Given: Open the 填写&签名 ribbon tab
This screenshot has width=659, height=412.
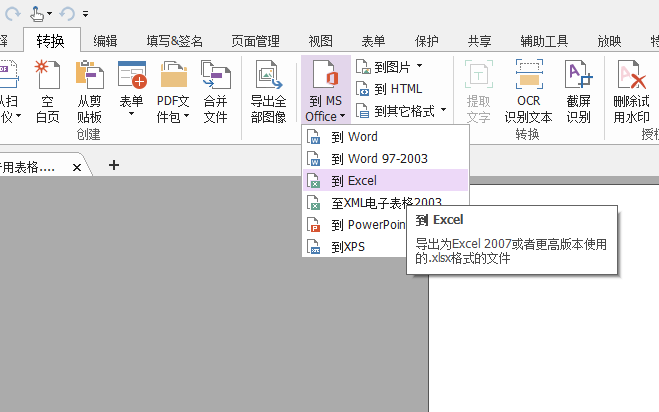Looking at the screenshot, I should pos(175,41).
